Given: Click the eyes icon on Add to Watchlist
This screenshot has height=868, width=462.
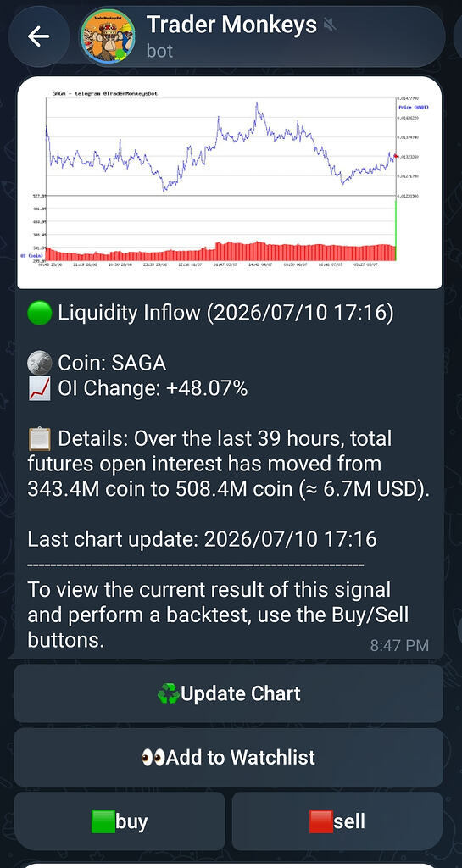Looking at the screenshot, I should point(153,757).
